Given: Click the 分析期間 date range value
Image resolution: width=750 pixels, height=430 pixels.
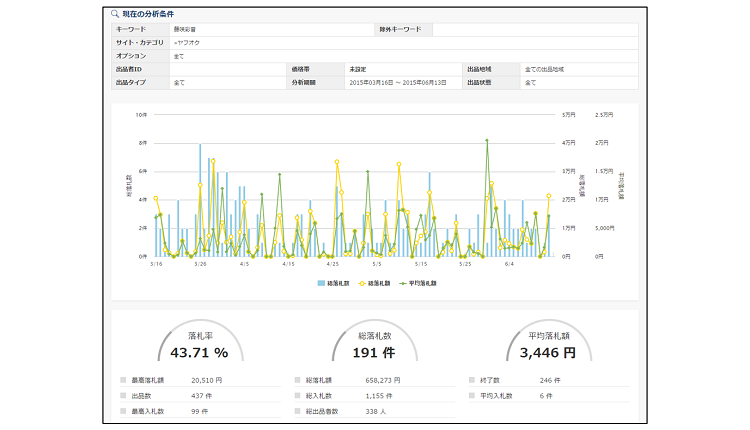Looking at the screenshot, I should coord(400,82).
